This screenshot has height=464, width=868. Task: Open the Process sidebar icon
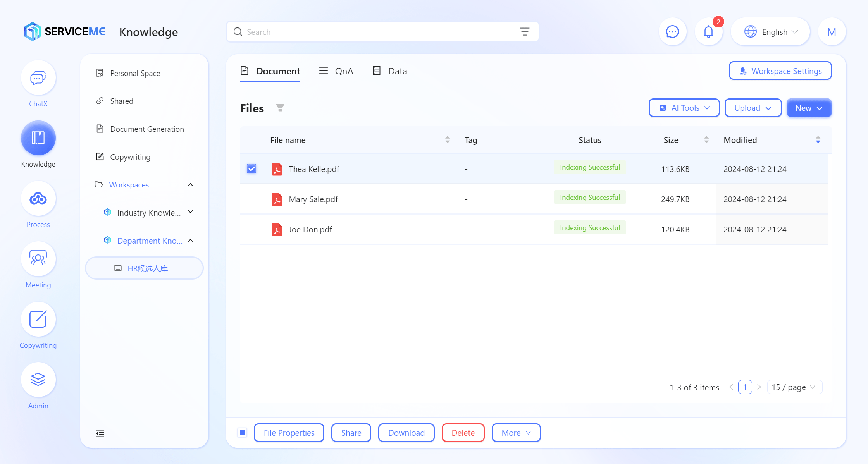pyautogui.click(x=38, y=199)
